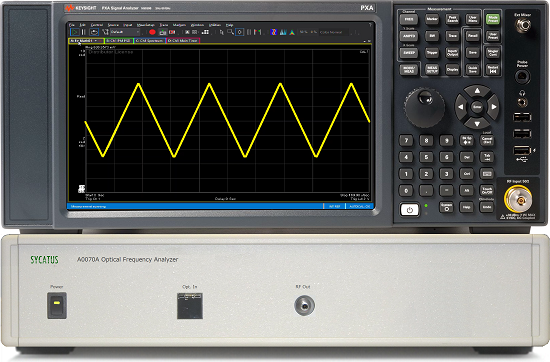
Task: Select the zoom magnifier tool icon
Action: pos(230,32)
